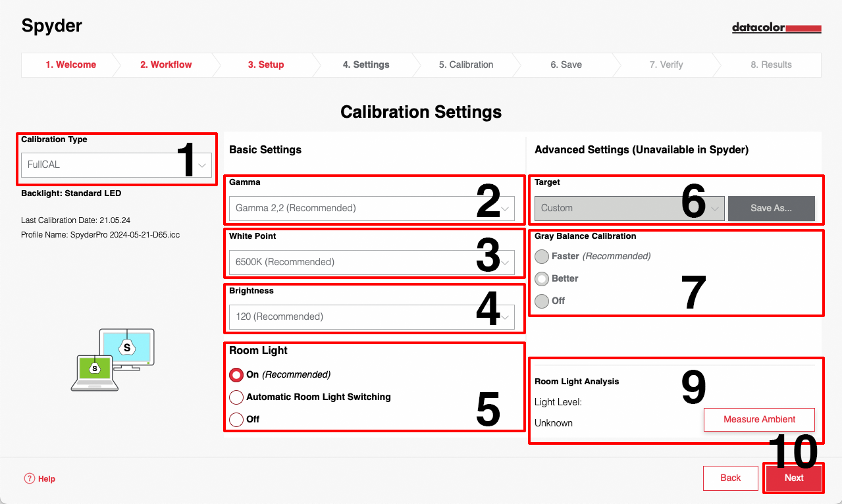842x504 pixels.
Task: Expand the Brightness dropdown
Action: pos(372,317)
